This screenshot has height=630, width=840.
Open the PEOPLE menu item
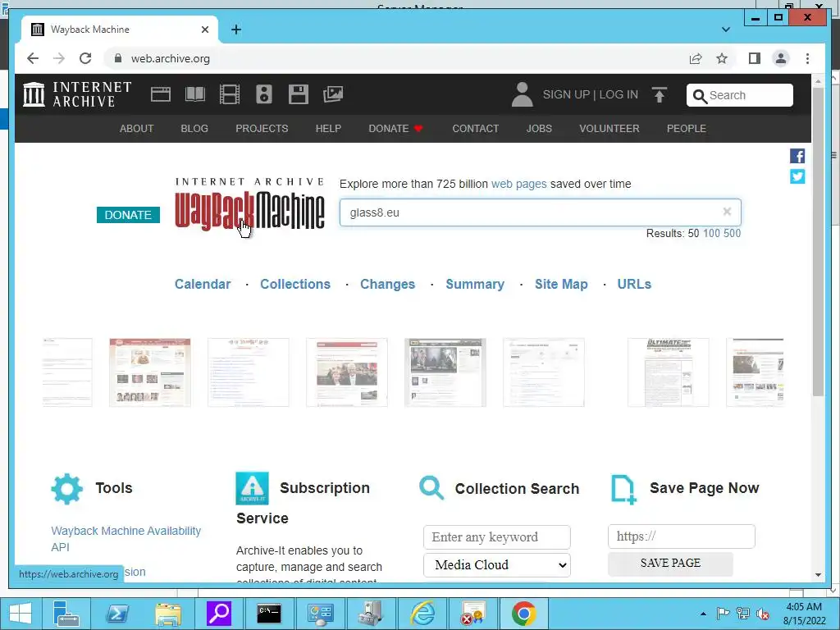[x=687, y=129]
